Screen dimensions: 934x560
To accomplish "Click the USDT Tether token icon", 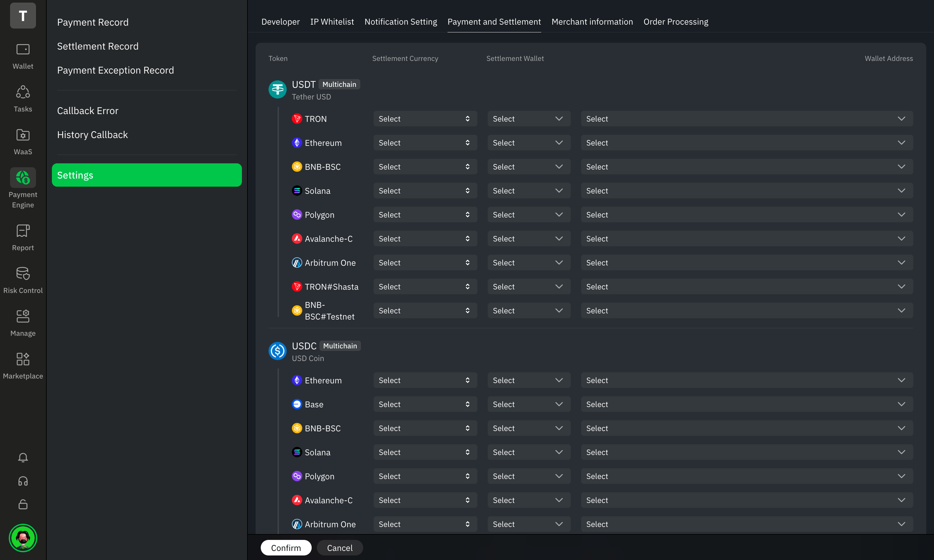I will click(x=278, y=89).
